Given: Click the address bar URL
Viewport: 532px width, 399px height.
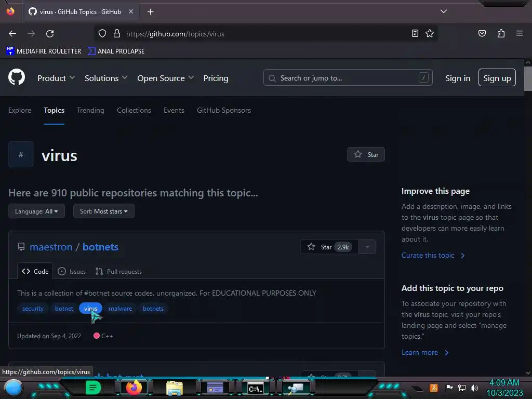Looking at the screenshot, I should click(175, 34).
